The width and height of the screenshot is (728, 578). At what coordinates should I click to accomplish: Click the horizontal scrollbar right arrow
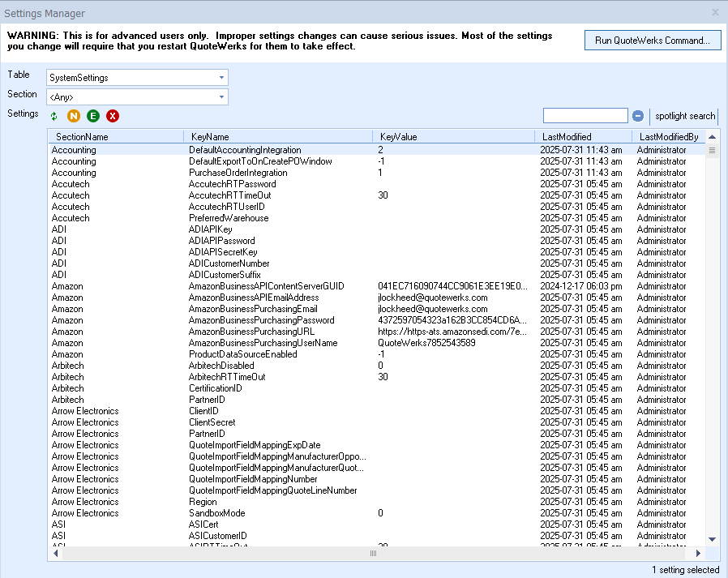coord(698,553)
